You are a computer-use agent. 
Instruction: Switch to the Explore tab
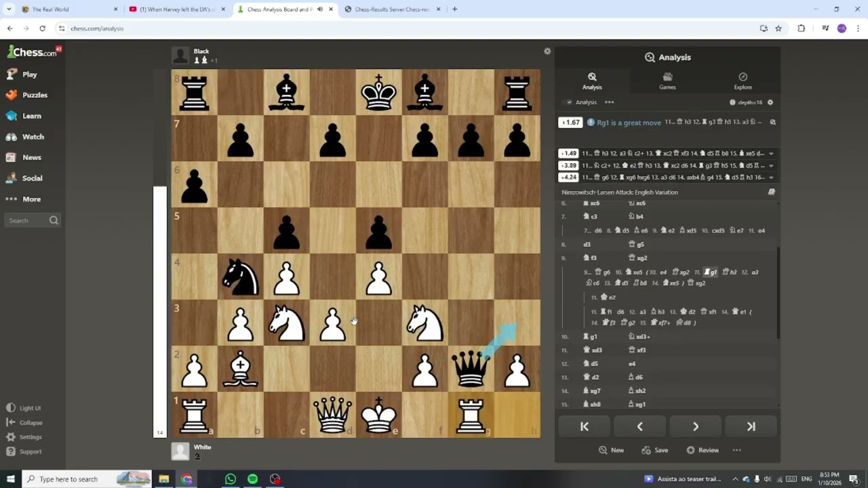743,81
